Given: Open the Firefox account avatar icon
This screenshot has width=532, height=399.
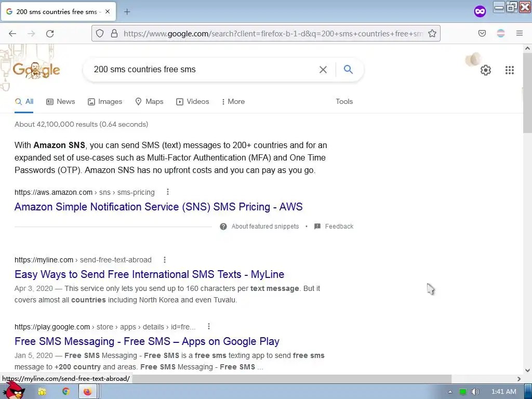Looking at the screenshot, I should pyautogui.click(x=501, y=33).
